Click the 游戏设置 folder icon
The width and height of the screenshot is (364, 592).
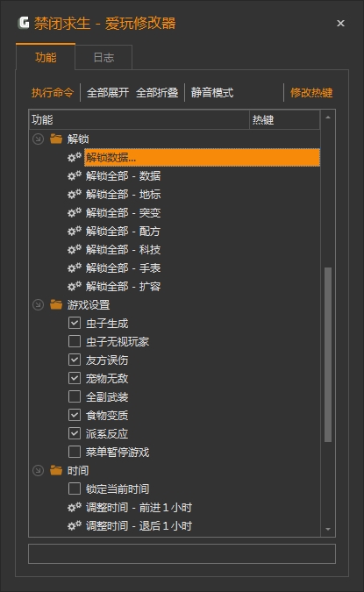pyautogui.click(x=56, y=304)
